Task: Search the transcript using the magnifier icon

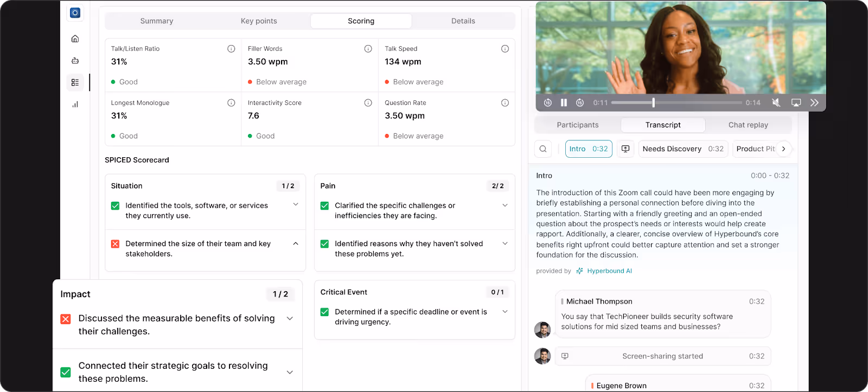Action: [543, 149]
